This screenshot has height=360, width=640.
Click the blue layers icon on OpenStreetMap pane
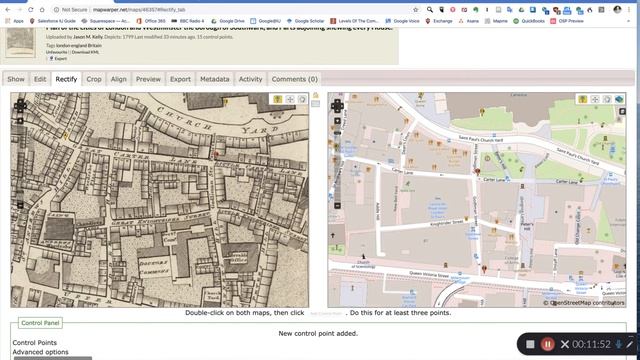tap(619, 100)
